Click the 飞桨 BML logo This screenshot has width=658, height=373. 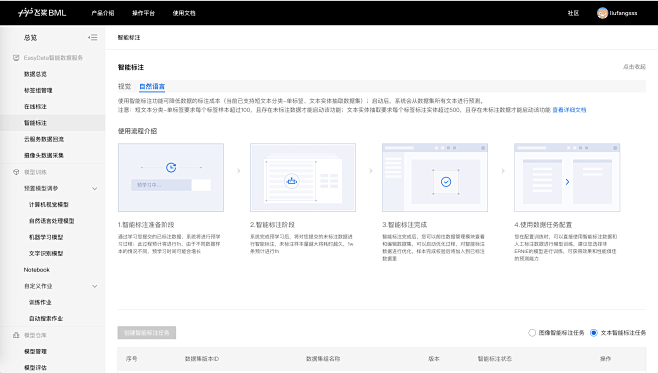tap(42, 13)
